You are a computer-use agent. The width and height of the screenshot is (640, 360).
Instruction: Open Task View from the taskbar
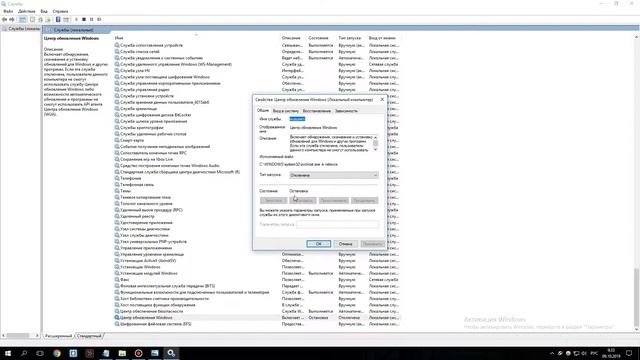coord(40,353)
